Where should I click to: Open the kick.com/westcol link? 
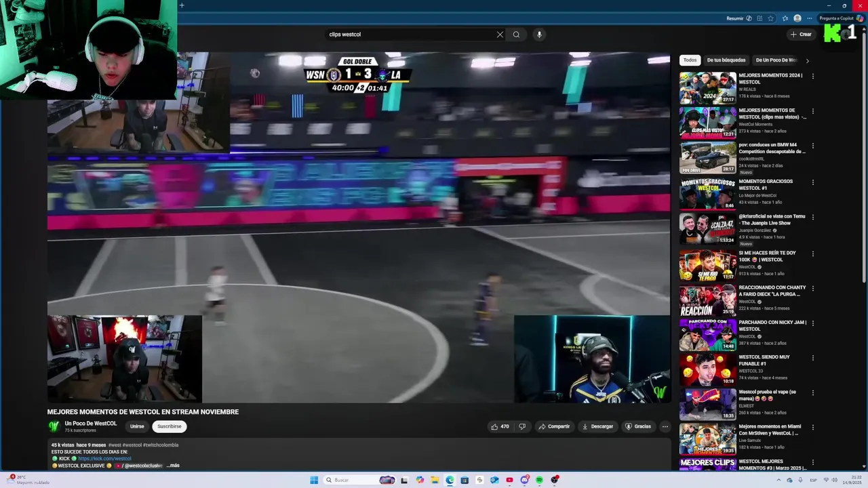tap(104, 459)
